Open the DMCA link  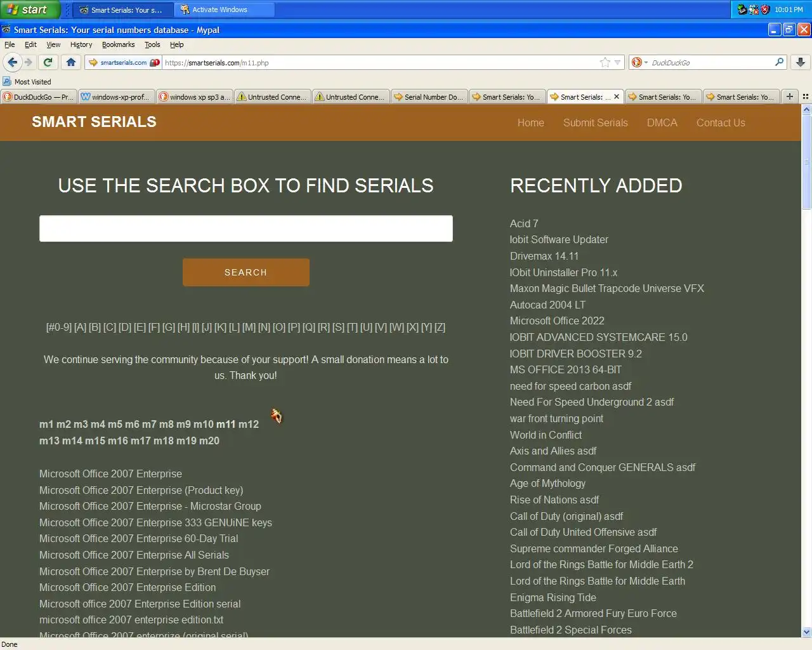(x=662, y=123)
